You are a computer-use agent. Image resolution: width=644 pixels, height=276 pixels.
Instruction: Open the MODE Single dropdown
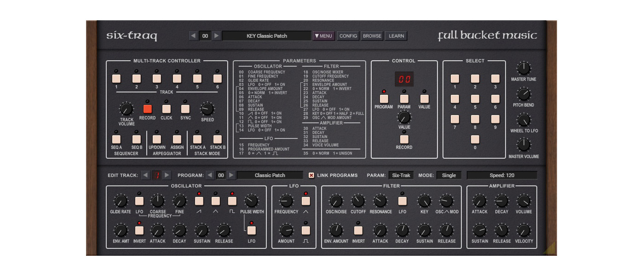click(449, 175)
